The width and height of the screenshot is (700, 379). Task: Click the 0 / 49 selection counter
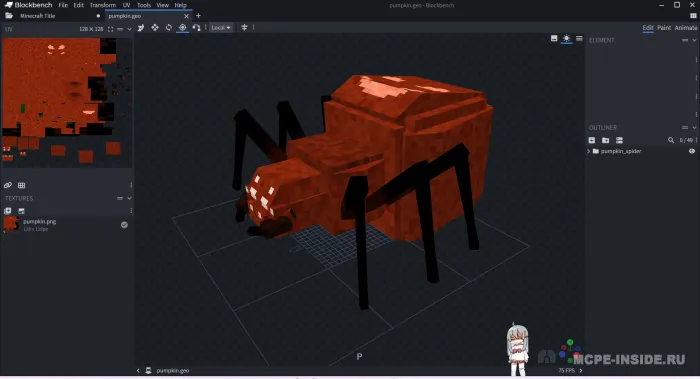[686, 140]
